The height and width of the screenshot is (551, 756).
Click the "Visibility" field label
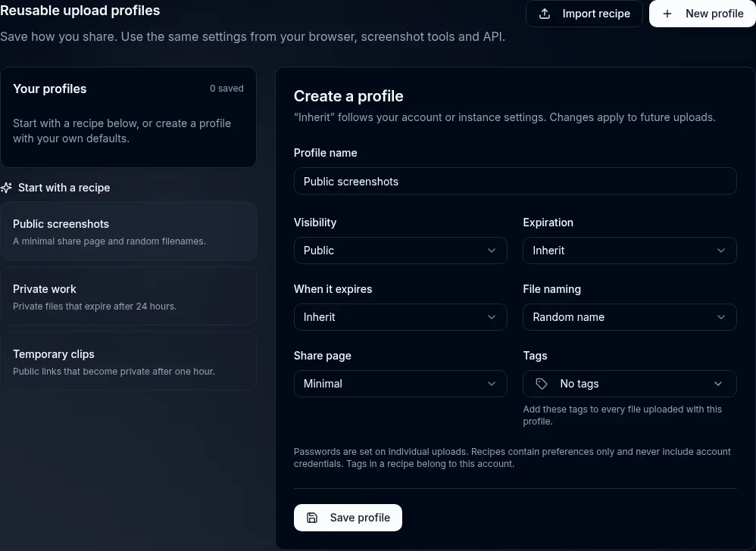[315, 223]
